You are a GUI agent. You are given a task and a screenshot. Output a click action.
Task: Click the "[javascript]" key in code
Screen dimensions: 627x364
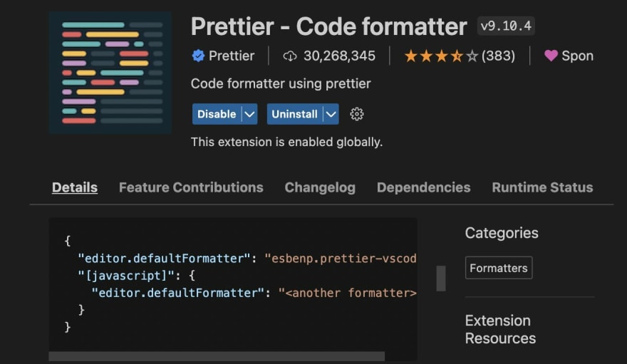126,276
